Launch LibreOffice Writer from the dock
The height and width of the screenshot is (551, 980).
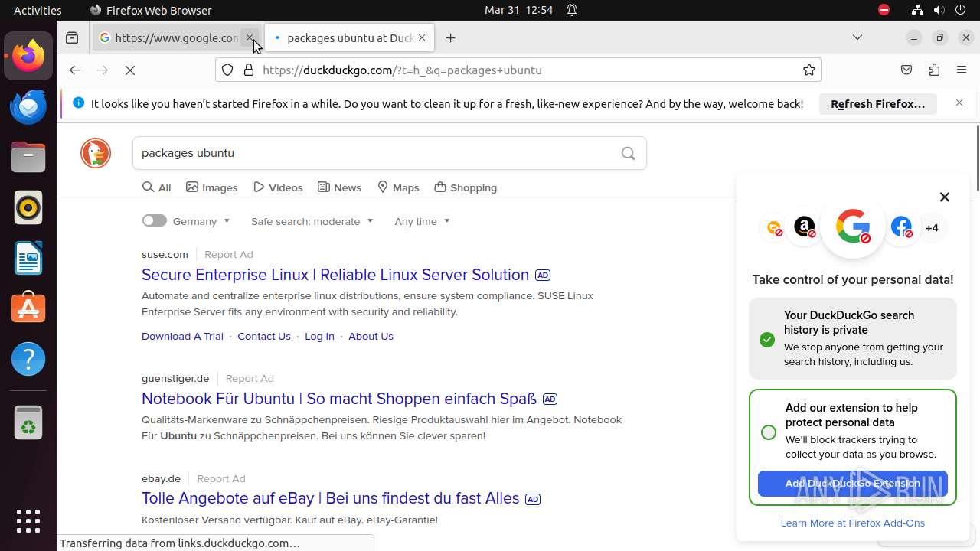coord(28,258)
